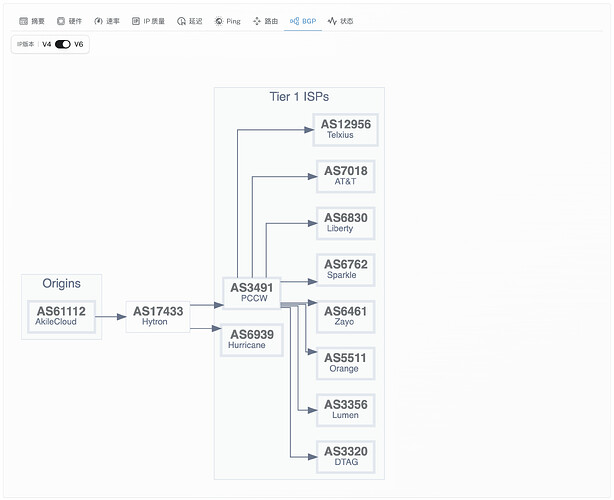The width and height of the screenshot is (614, 500).
Task: Select the 延迟 latency tab
Action: pos(190,21)
